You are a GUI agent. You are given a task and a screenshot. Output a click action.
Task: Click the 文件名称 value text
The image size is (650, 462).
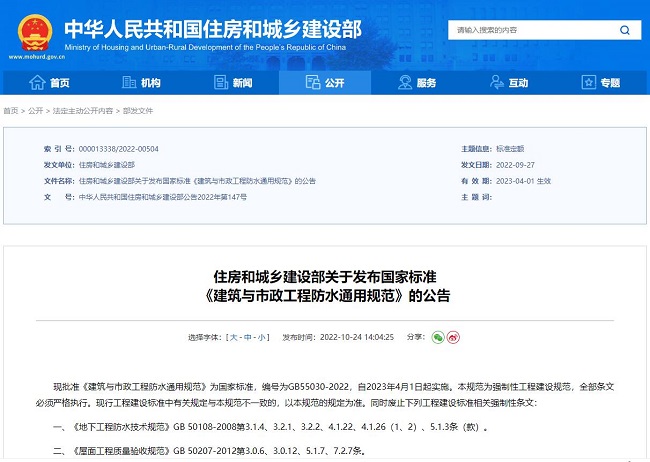[197, 181]
